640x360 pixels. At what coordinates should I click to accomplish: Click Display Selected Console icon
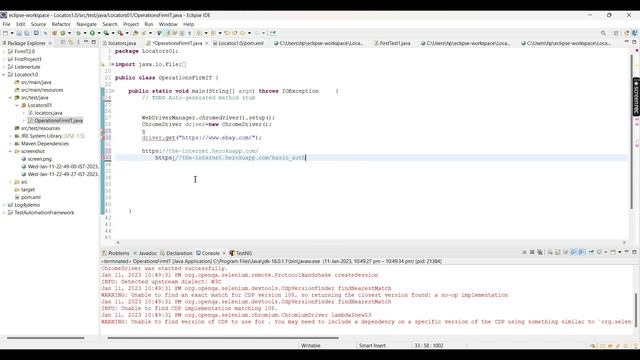pyautogui.click(x=599, y=252)
